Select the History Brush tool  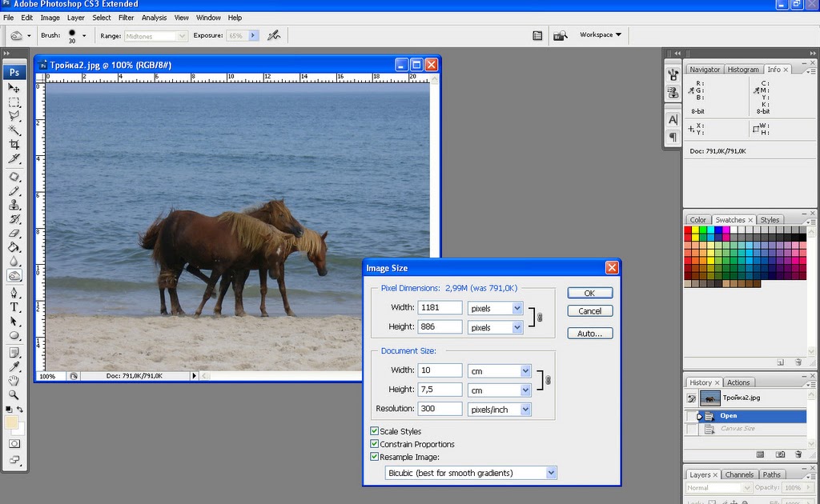14,219
